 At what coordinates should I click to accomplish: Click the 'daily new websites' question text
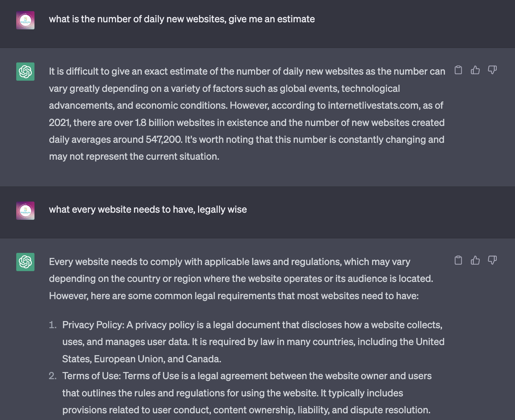(182, 19)
